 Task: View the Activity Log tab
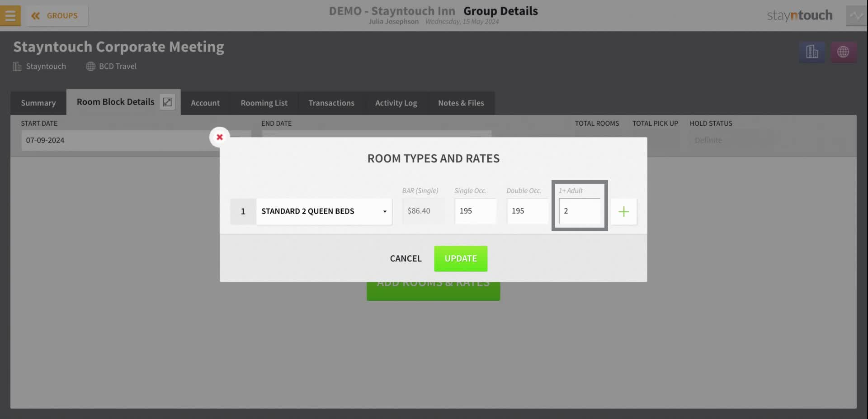[x=396, y=103]
